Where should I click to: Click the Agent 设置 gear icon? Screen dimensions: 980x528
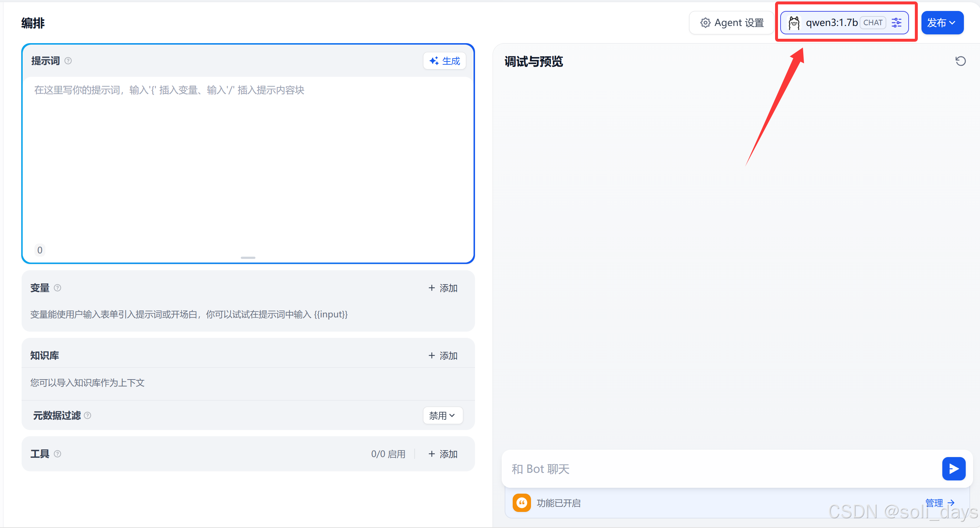pos(705,23)
